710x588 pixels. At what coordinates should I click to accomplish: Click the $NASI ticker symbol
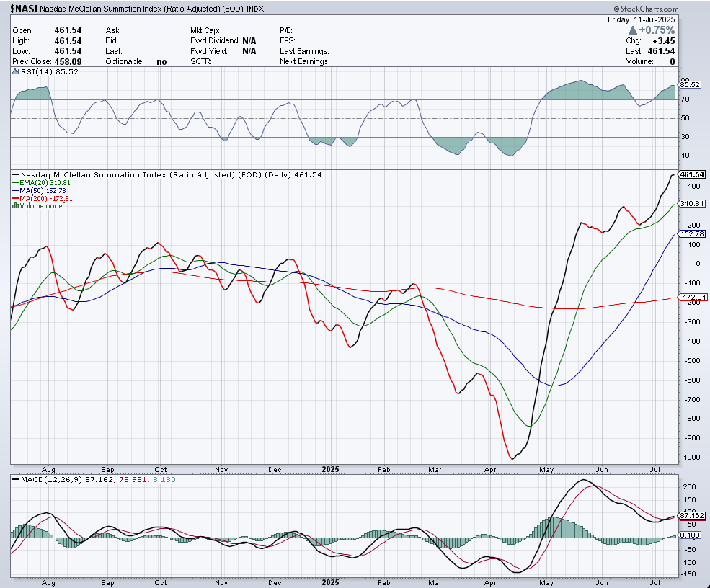[x=25, y=9]
